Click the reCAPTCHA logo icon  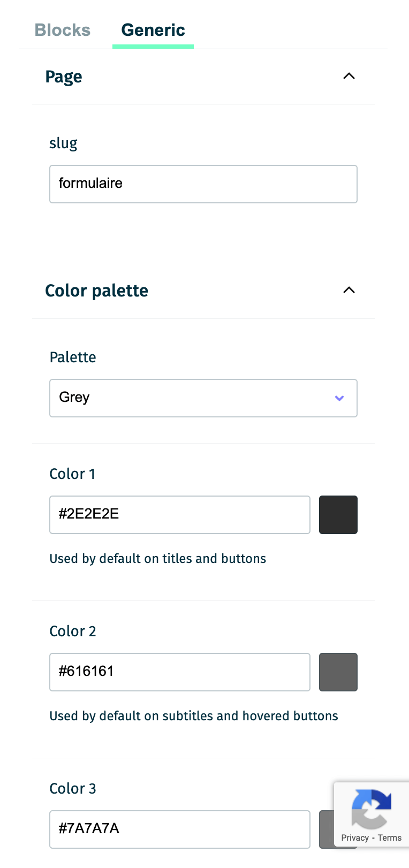[372, 808]
